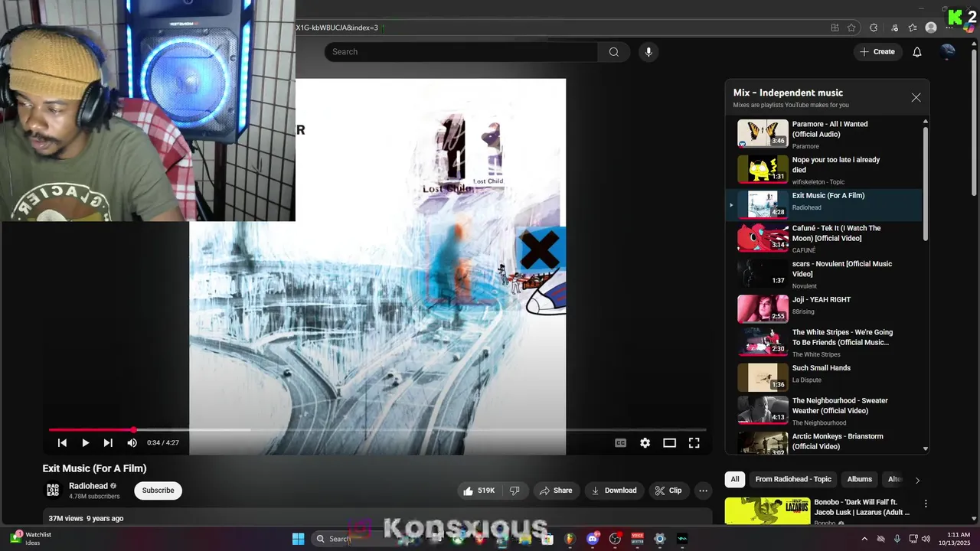The height and width of the screenshot is (551, 980).
Task: Open OBS Studio from the taskbar
Action: point(615,539)
